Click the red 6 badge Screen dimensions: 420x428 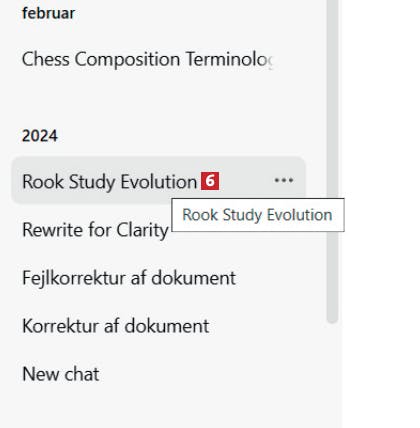tap(210, 181)
